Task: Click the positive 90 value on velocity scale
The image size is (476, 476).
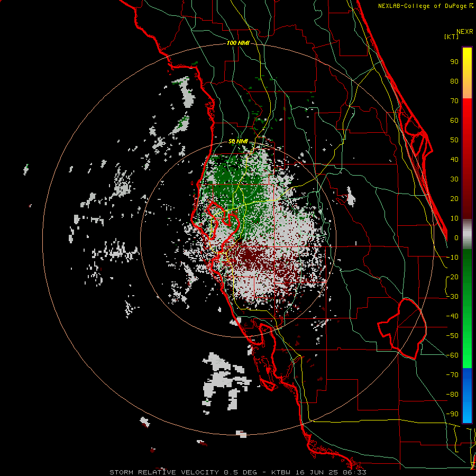Action: (454, 62)
